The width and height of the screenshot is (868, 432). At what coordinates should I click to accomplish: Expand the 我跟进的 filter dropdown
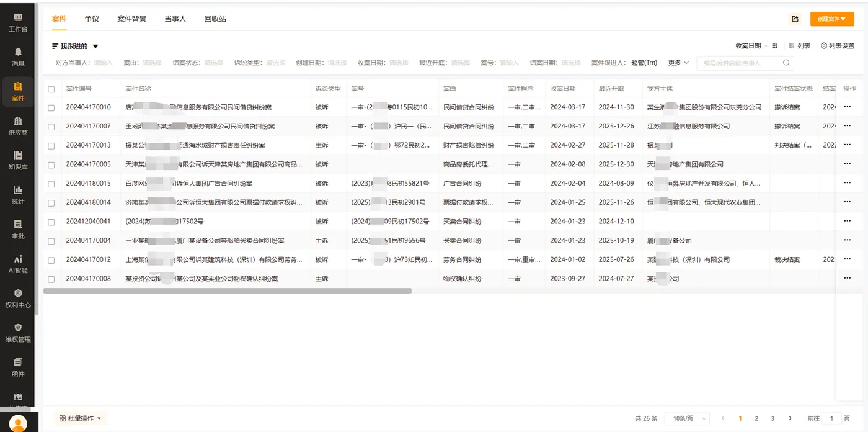[x=95, y=47]
